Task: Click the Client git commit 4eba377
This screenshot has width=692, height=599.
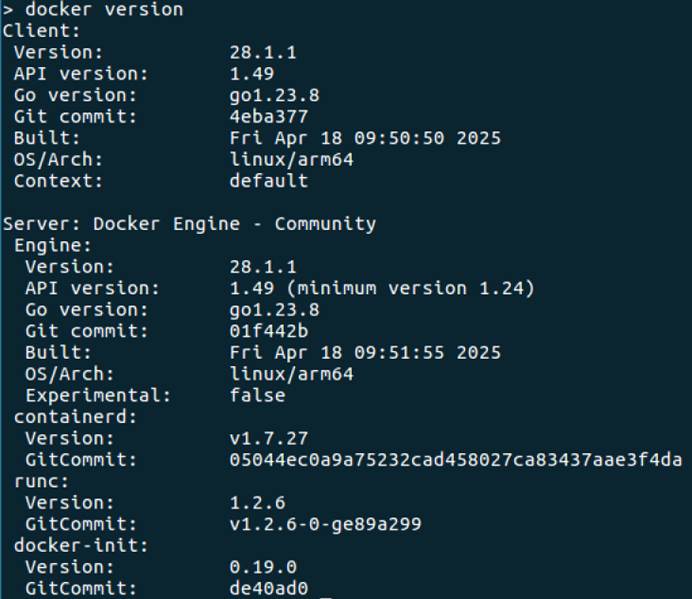Action: click(269, 117)
